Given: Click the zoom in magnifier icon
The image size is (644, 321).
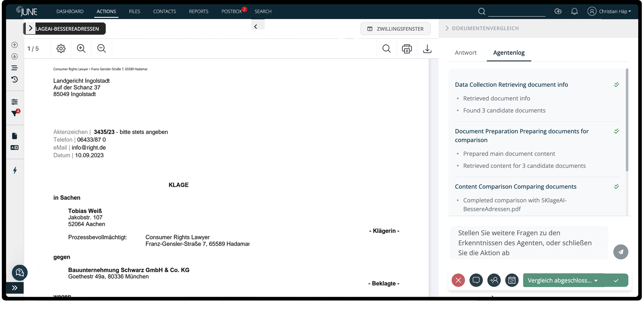Looking at the screenshot, I should [81, 48].
